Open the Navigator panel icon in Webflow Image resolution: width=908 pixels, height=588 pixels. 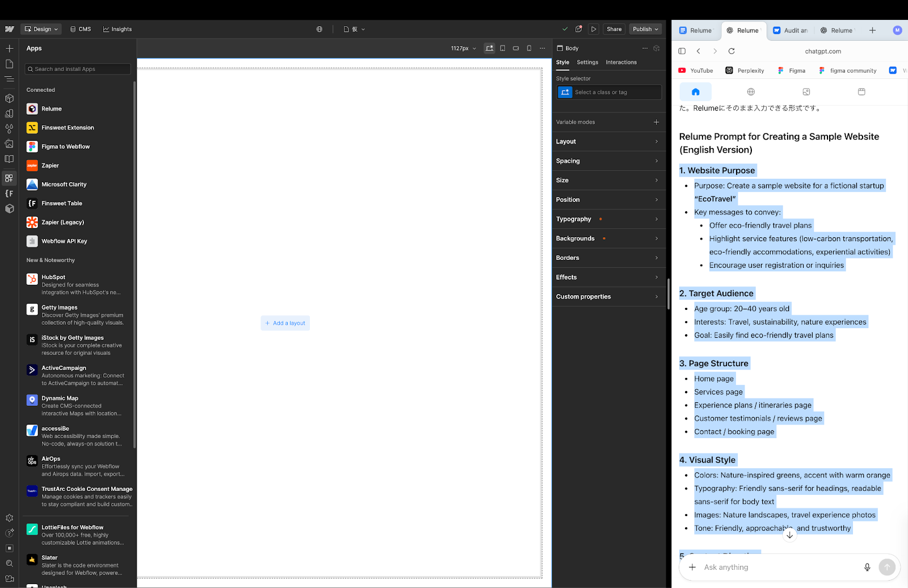click(x=9, y=79)
